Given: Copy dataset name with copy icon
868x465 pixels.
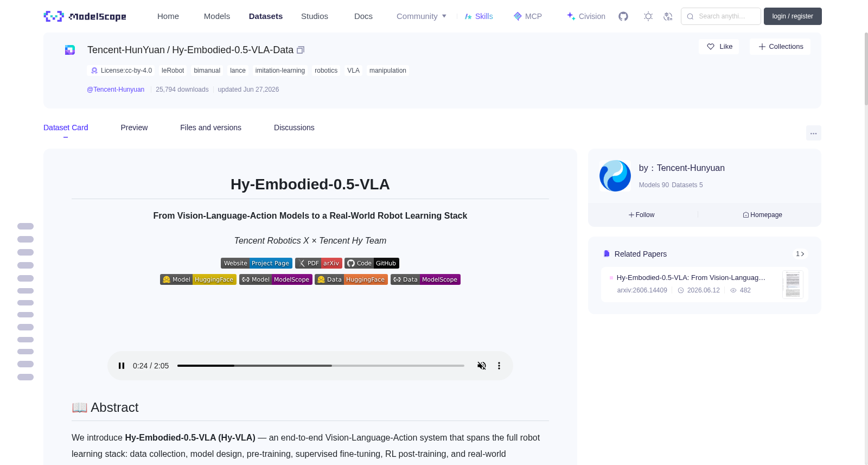Looking at the screenshot, I should coord(301,50).
